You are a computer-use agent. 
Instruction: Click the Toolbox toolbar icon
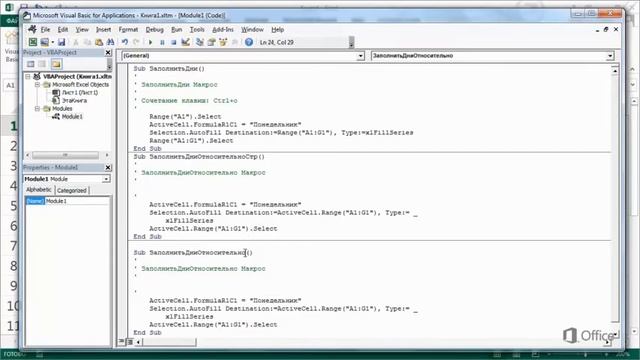(x=235, y=42)
